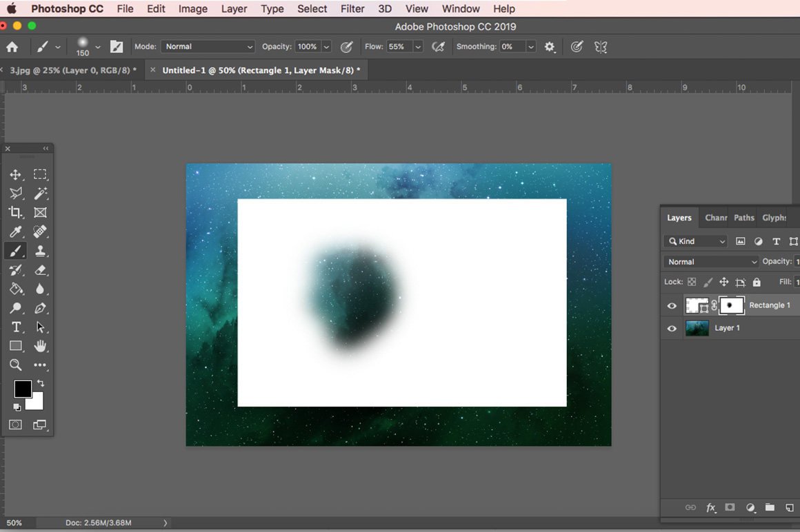Open the Apple menu
800x532 pixels.
11,9
